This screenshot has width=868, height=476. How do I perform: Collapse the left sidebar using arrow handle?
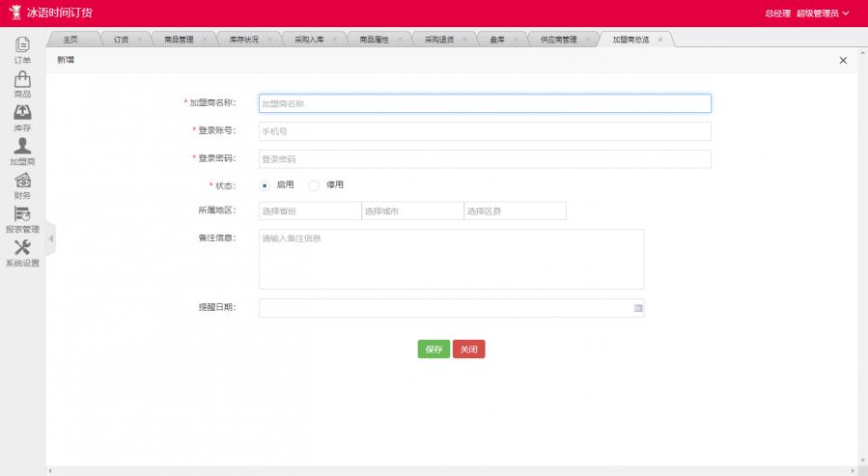(51, 239)
